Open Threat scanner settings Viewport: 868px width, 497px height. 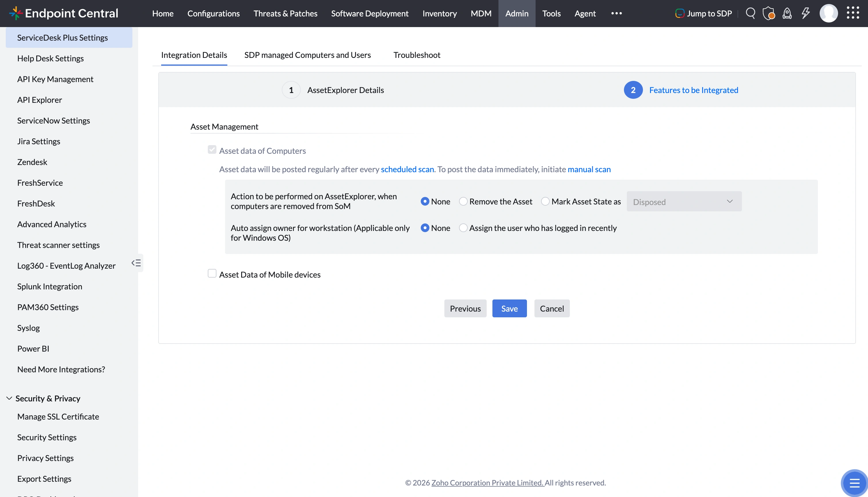click(x=58, y=245)
